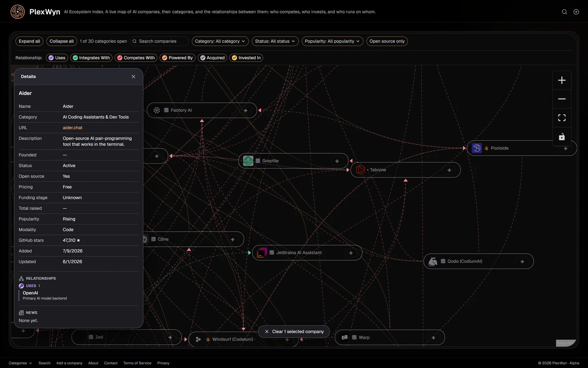Tick the JetBrains AI Assistant node checkbox
This screenshot has height=368, width=588.
pyautogui.click(x=272, y=253)
